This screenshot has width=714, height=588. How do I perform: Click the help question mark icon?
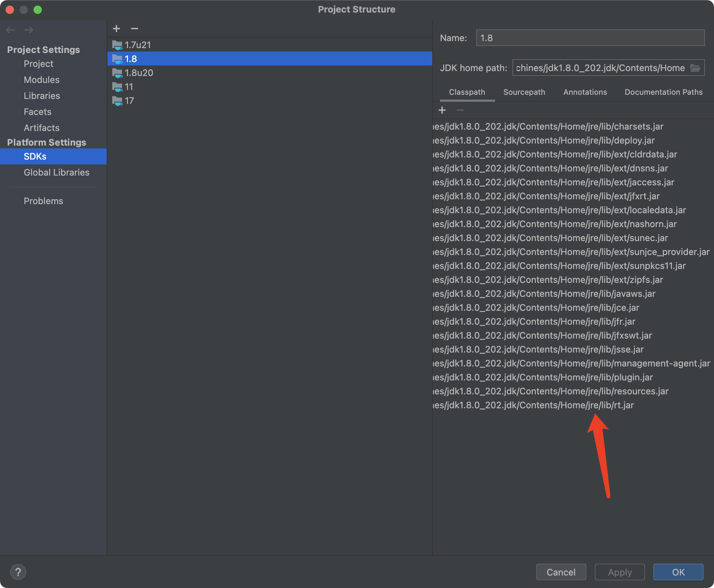click(x=18, y=572)
